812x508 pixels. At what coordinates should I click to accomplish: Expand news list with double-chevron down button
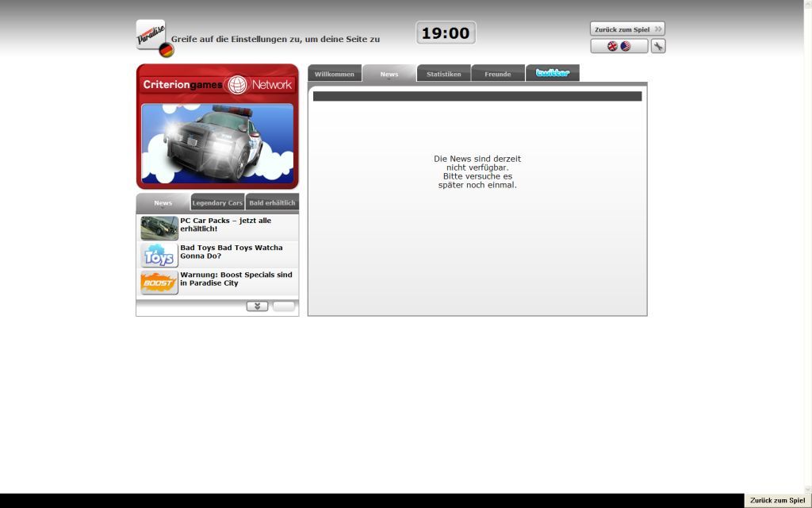click(x=258, y=306)
